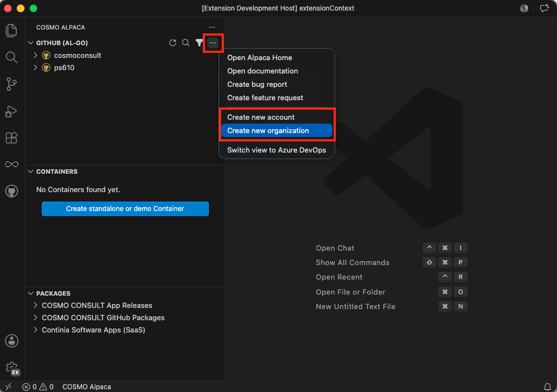This screenshot has width=557, height=392.
Task: Collapse the GITHUB (AL-GO) section
Action: (x=31, y=43)
